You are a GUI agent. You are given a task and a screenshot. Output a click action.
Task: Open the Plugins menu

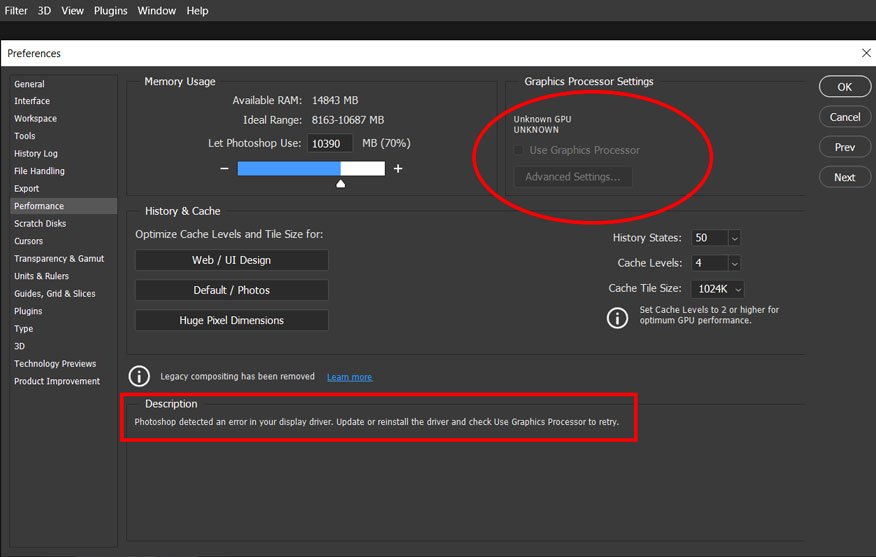click(x=111, y=11)
